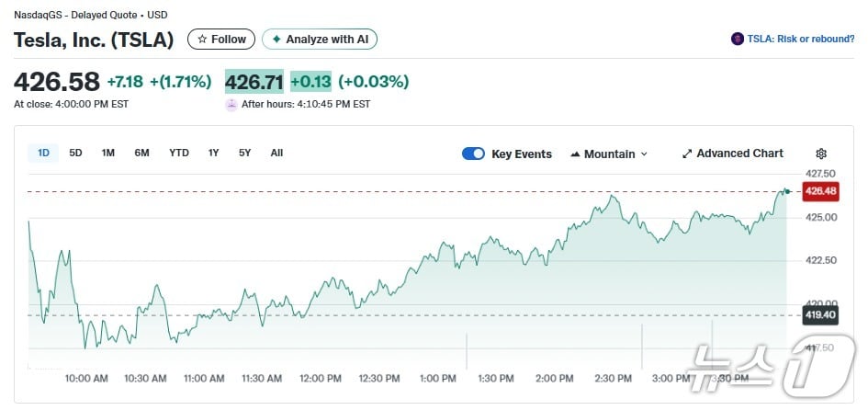Open chart settings gear icon

821,154
